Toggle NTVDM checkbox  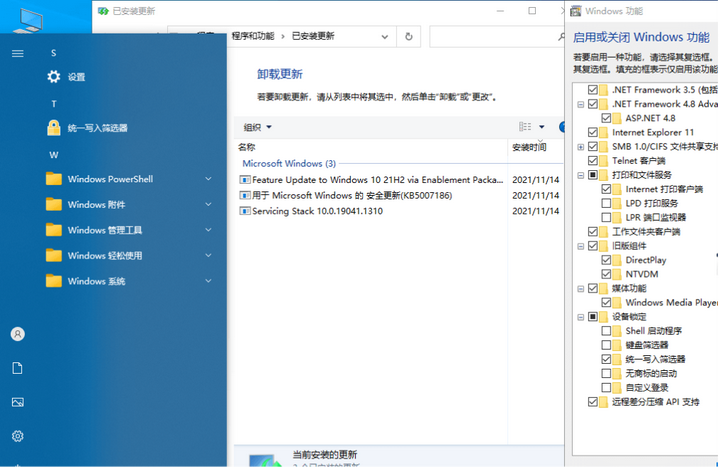(x=606, y=274)
